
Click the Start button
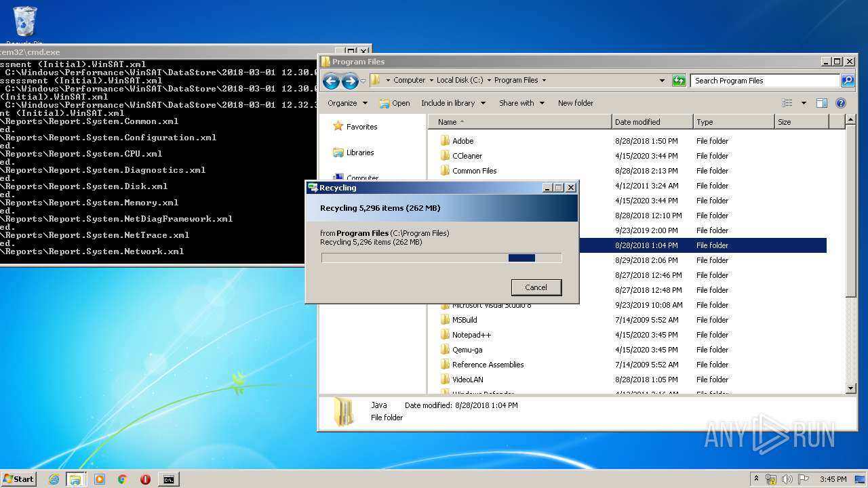tap(19, 479)
